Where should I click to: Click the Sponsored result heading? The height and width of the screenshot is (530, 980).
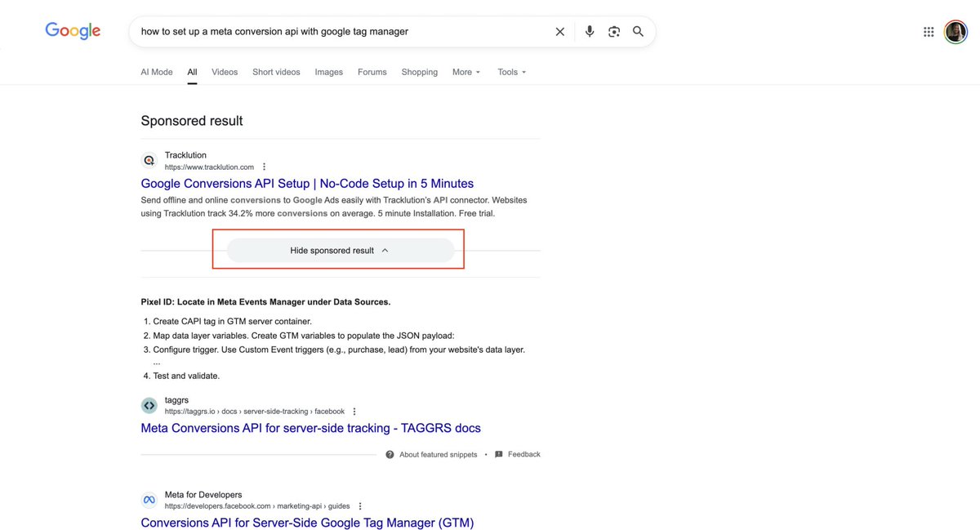[192, 121]
